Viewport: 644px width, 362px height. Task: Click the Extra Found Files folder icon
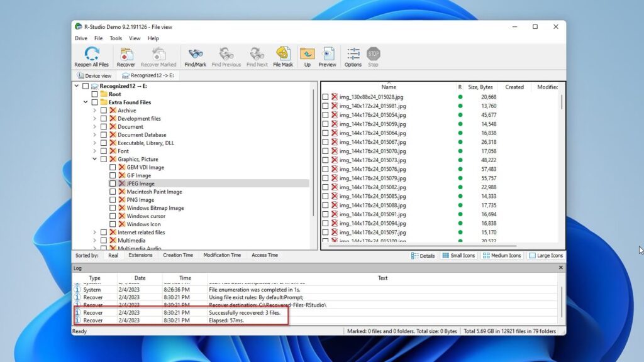click(104, 102)
